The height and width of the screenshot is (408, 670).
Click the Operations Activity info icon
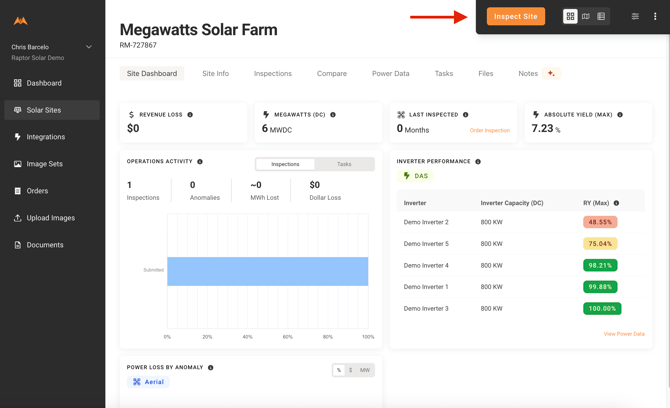pos(200,161)
